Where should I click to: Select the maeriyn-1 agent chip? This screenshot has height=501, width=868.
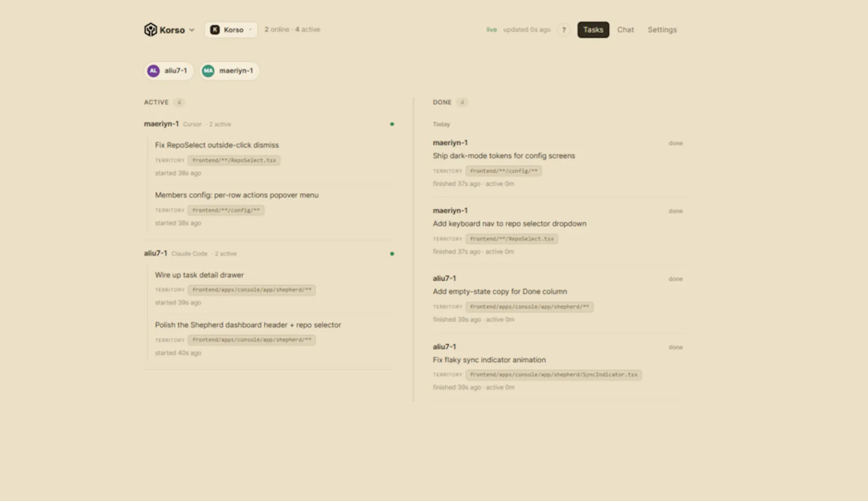[229, 71]
